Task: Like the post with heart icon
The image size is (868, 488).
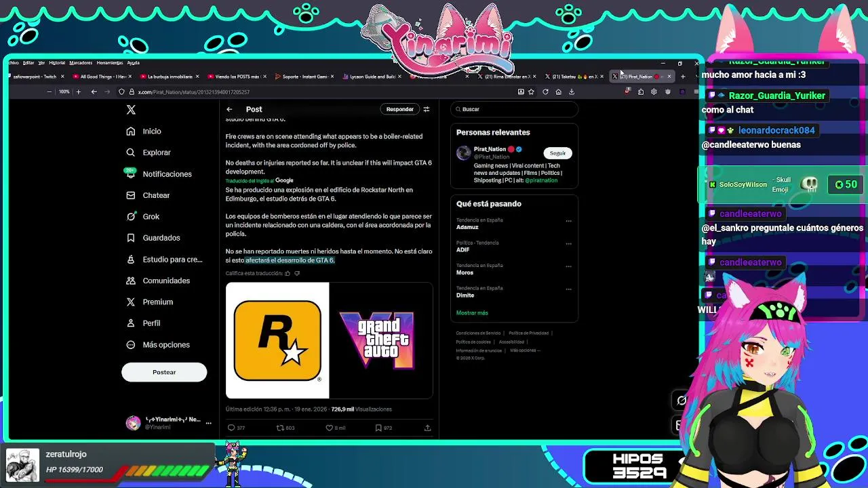Action: point(329,428)
